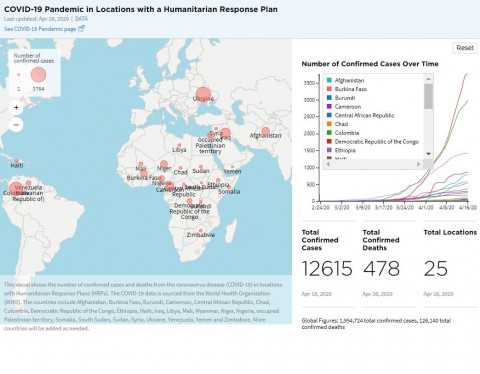The width and height of the screenshot is (480, 374).
Task: Open external link icon beside COVID-19 Pandemic page
Action: [81, 29]
